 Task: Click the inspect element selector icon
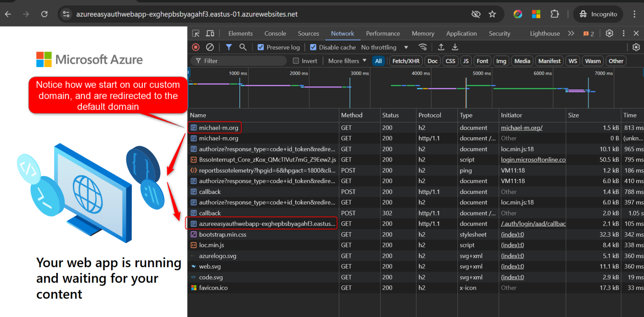(196, 34)
